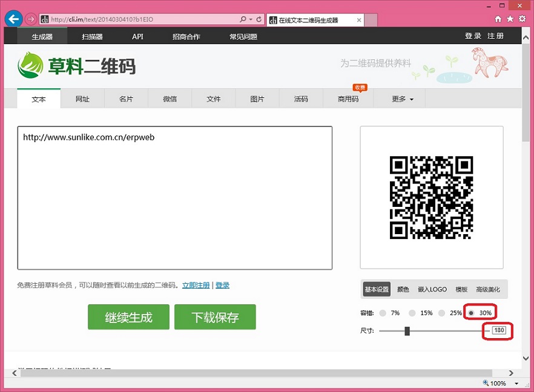
Task: Select the 7% error tolerance option
Action: pyautogui.click(x=383, y=313)
